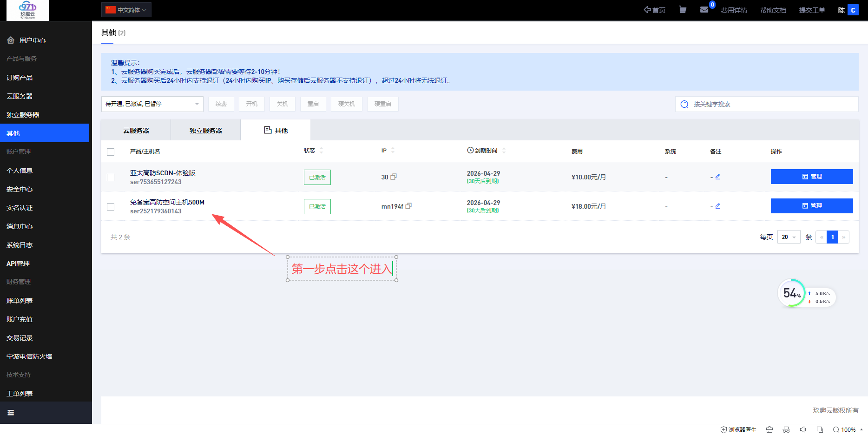This screenshot has height=435, width=868.
Task: Open the messages envelope icon
Action: point(704,10)
